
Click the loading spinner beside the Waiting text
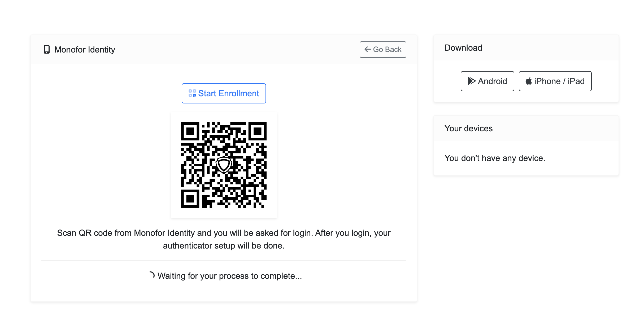(x=152, y=275)
